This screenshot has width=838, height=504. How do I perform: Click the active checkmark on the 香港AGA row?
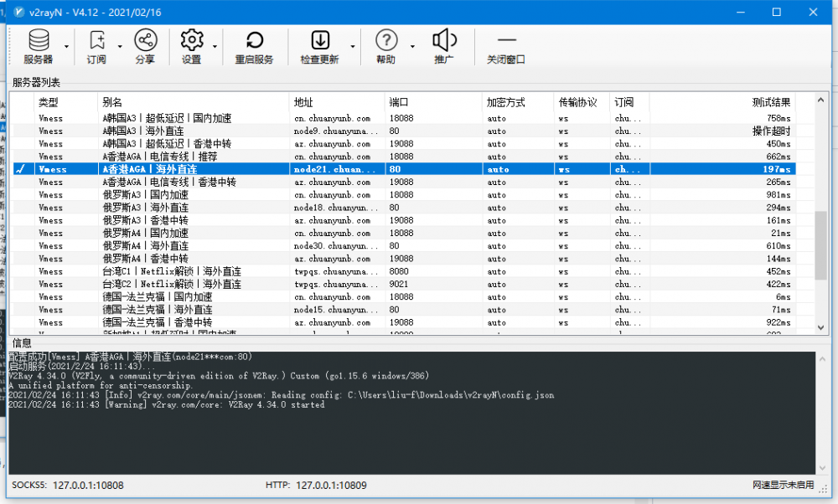pyautogui.click(x=21, y=169)
